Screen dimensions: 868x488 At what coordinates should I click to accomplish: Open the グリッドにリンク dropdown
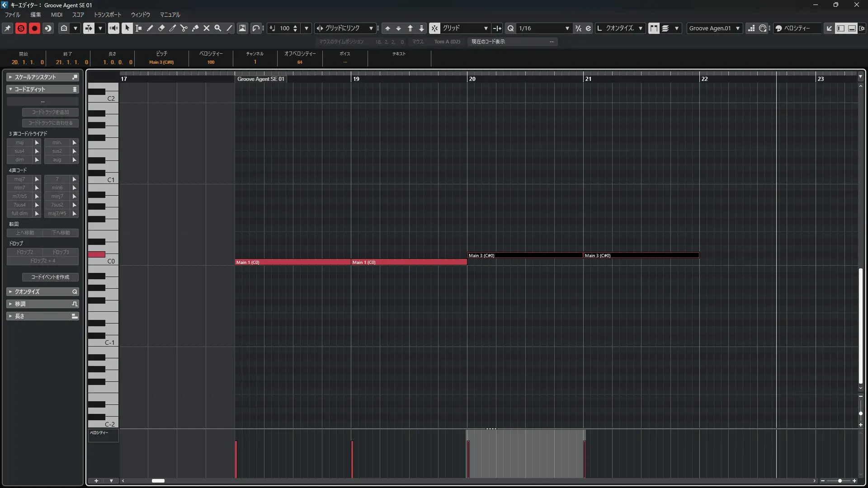click(x=371, y=28)
